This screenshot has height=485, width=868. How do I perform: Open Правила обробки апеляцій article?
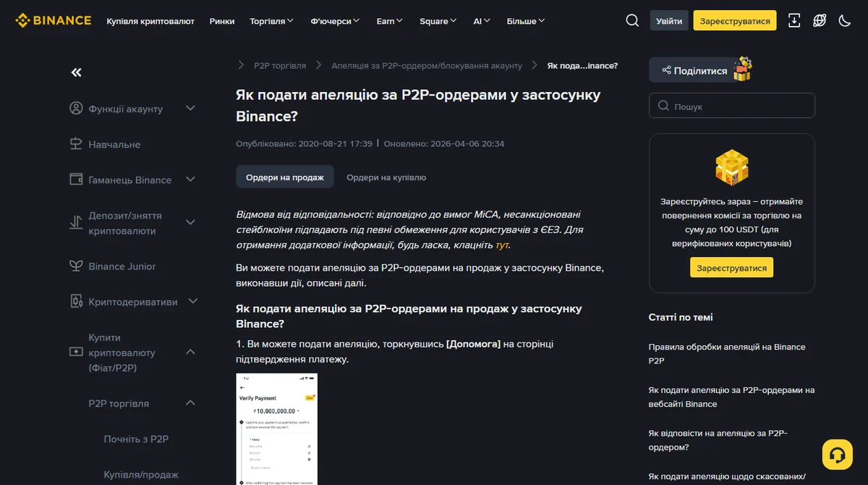click(727, 353)
